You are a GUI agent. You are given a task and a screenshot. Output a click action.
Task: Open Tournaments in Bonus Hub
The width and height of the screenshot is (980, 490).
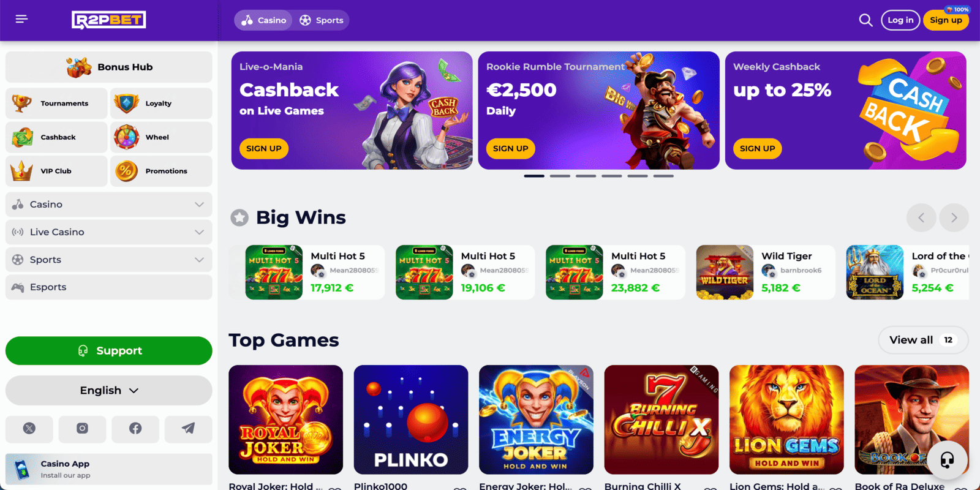56,104
